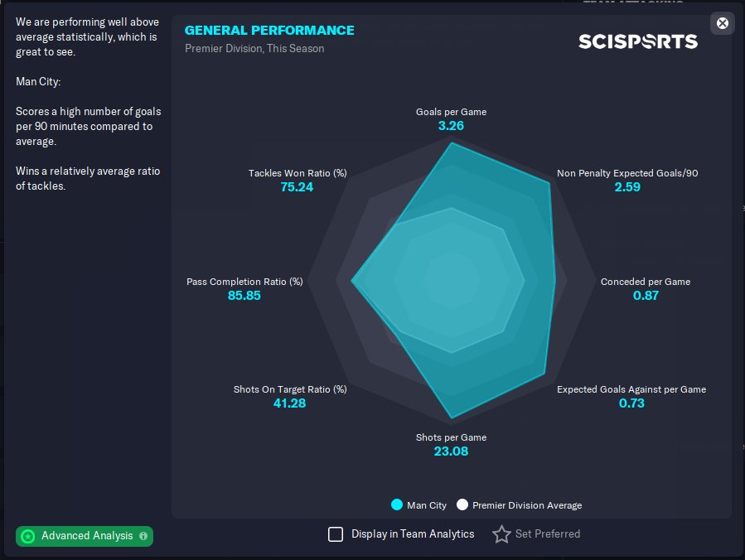The width and height of the screenshot is (745, 560).
Task: Click Expected Goals Against per Game stat
Action: [631, 389]
